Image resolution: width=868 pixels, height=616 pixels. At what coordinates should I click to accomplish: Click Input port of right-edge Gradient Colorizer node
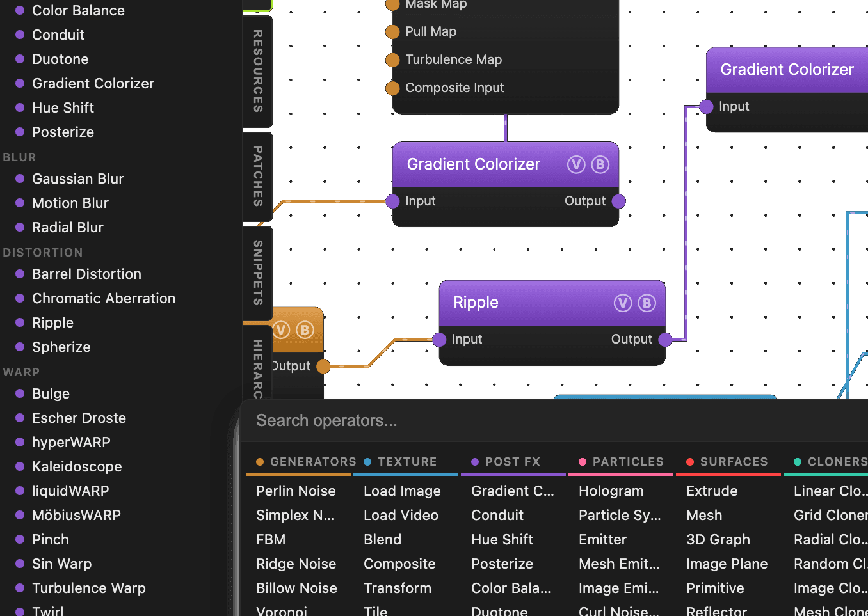pos(706,107)
